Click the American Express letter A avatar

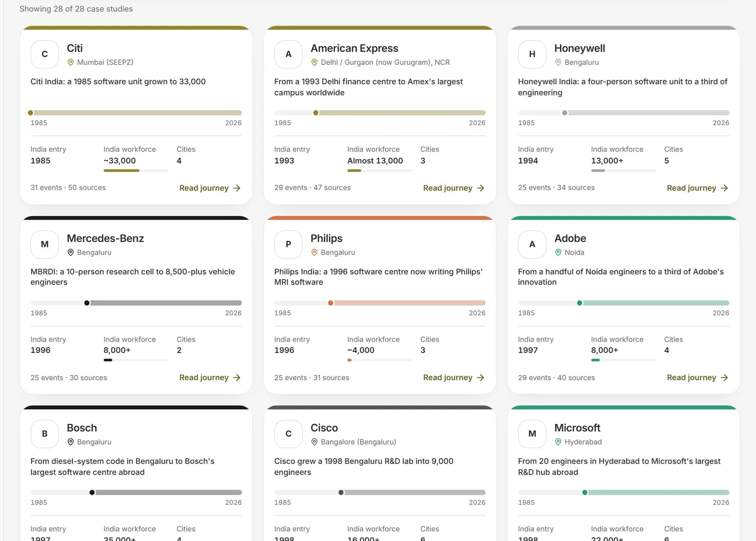click(288, 54)
